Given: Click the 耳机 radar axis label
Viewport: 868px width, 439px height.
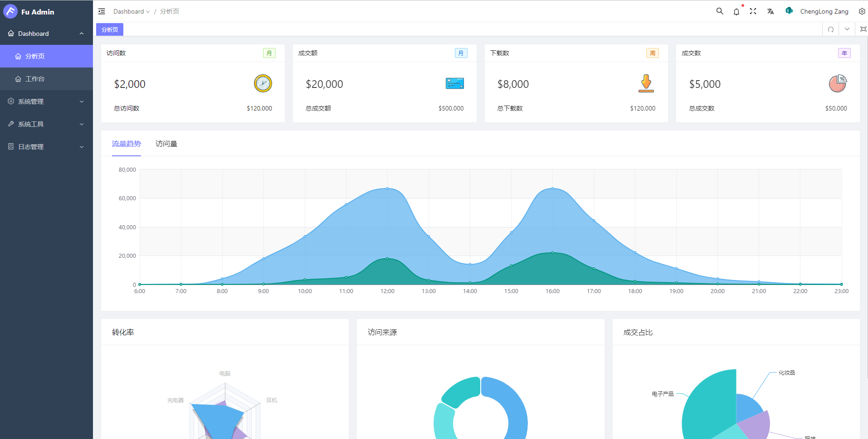Looking at the screenshot, I should pos(272,400).
